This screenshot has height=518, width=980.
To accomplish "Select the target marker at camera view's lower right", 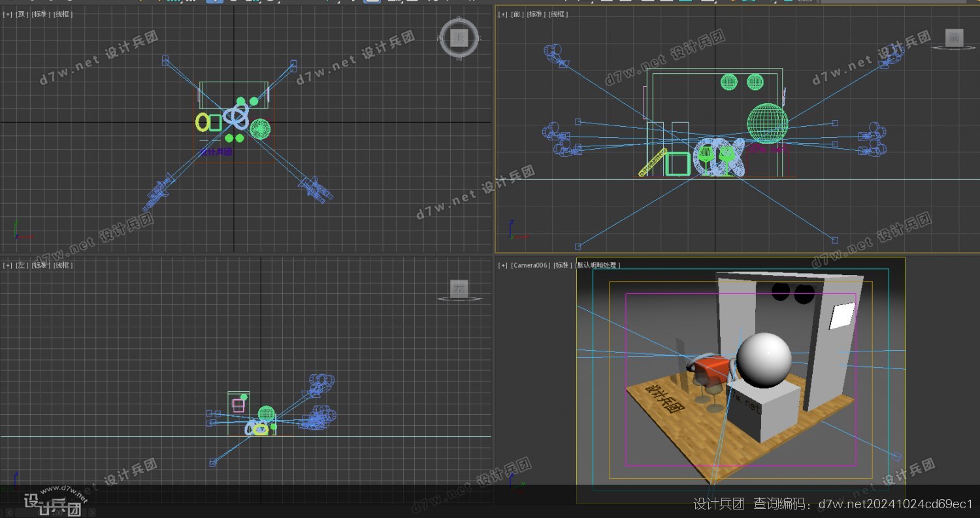I will click(897, 457).
